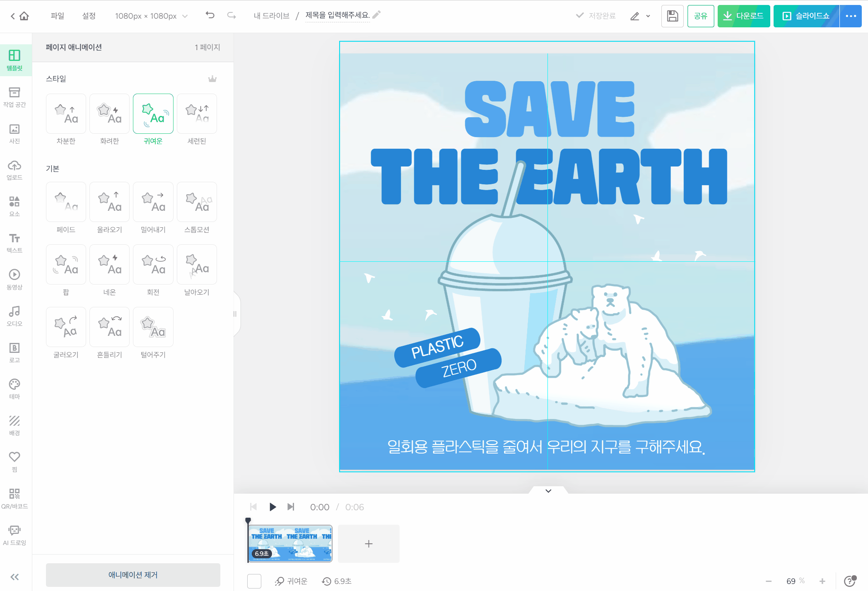Check the timeline select-all checkbox
The image size is (868, 591).
pos(254,581)
